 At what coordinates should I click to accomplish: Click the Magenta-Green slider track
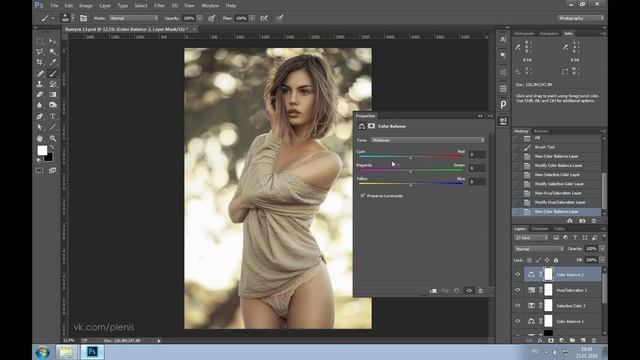click(411, 171)
